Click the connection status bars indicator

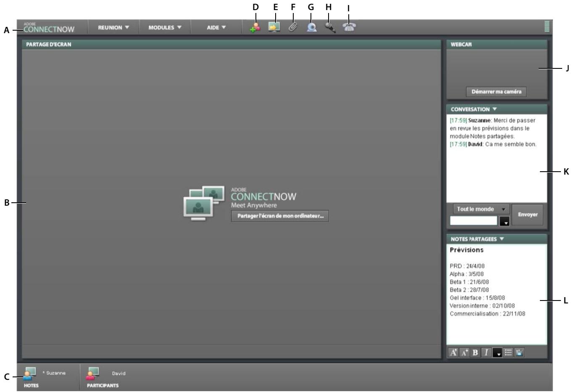coord(547,26)
